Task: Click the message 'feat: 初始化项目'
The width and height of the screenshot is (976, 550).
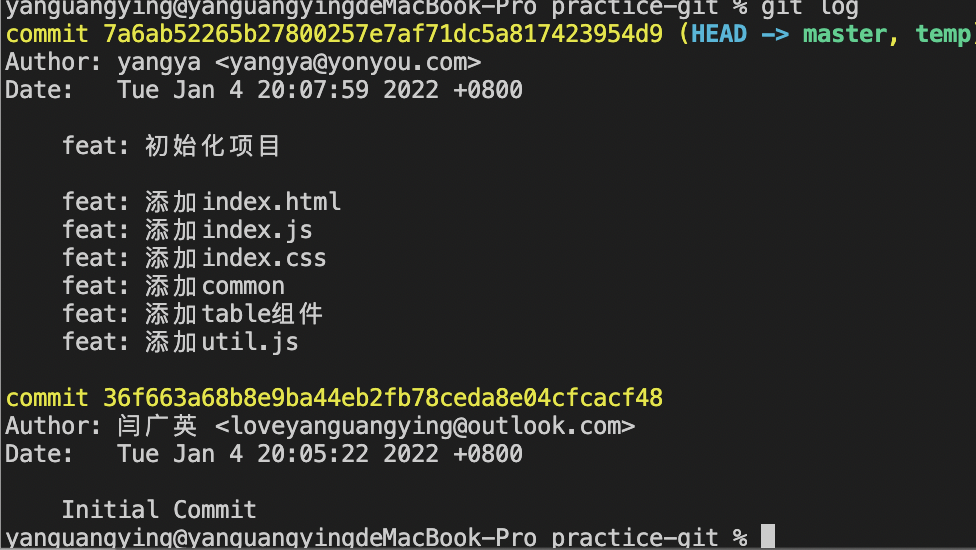Action: coord(171,146)
